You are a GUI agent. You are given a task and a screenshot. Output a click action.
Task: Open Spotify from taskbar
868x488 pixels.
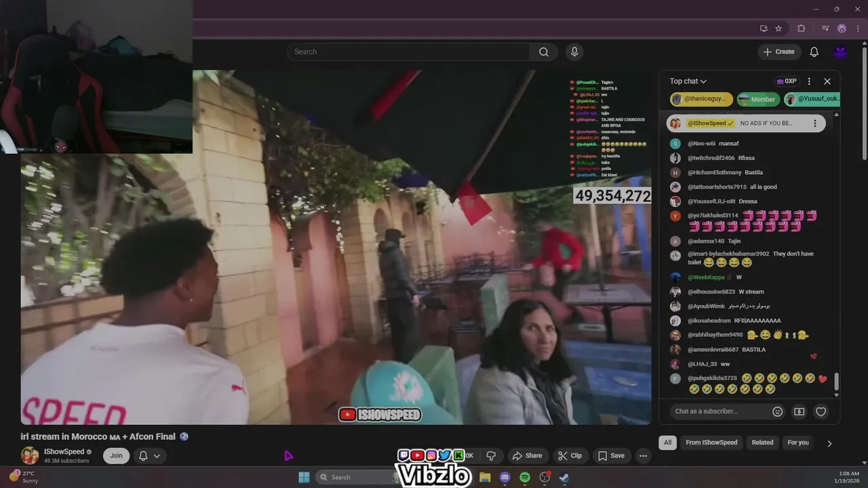(524, 477)
